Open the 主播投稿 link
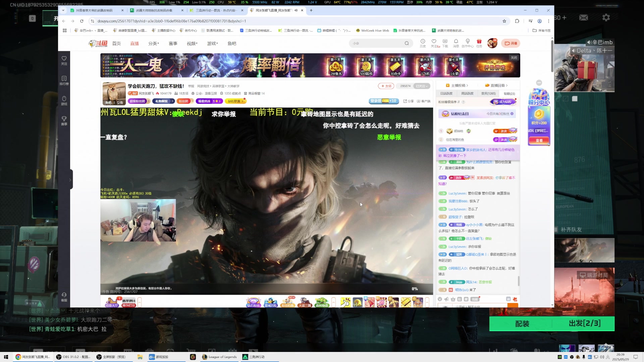Viewport: 644px width, 362px height. point(457,85)
